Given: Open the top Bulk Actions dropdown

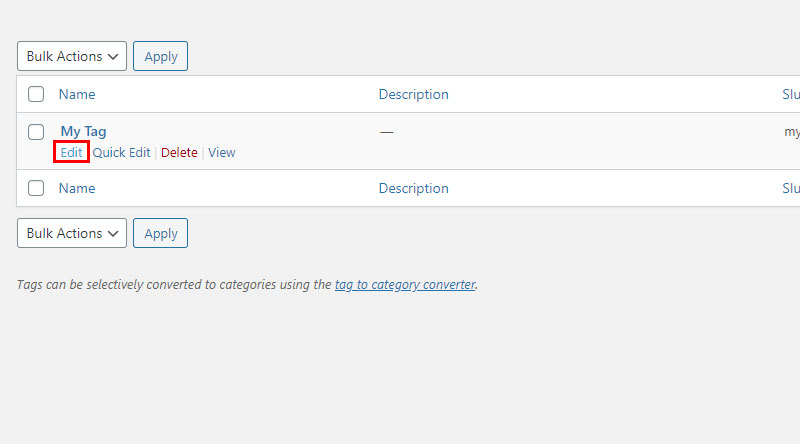Looking at the screenshot, I should click(71, 56).
